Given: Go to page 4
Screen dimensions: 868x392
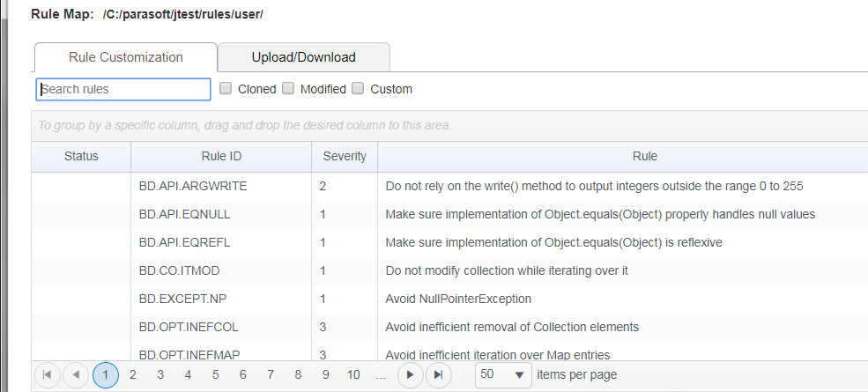Looking at the screenshot, I should pos(188,375).
